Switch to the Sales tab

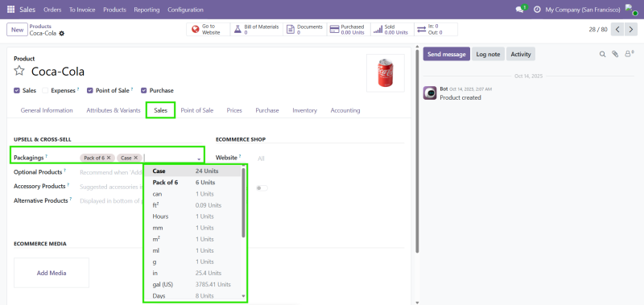(160, 110)
